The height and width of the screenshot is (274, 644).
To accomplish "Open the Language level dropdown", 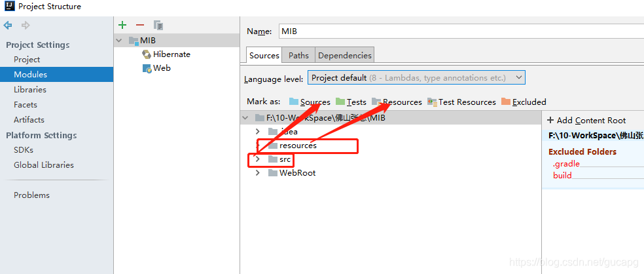I will 416,78.
